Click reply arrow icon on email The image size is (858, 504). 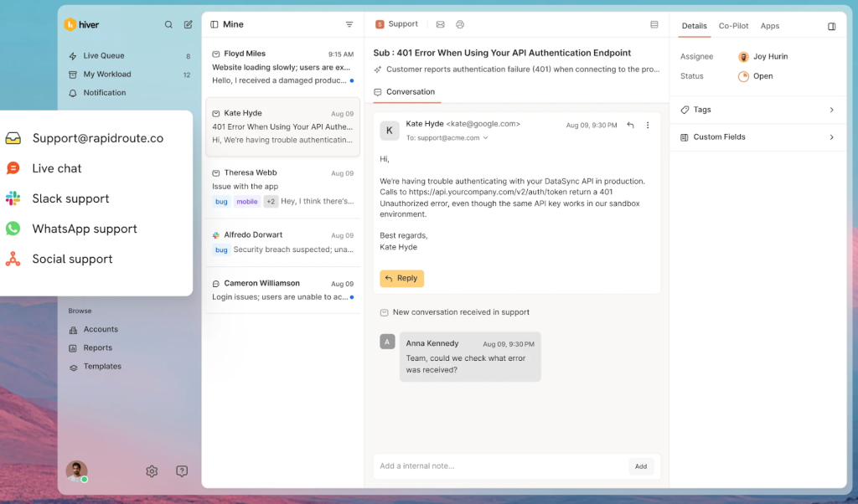630,126
